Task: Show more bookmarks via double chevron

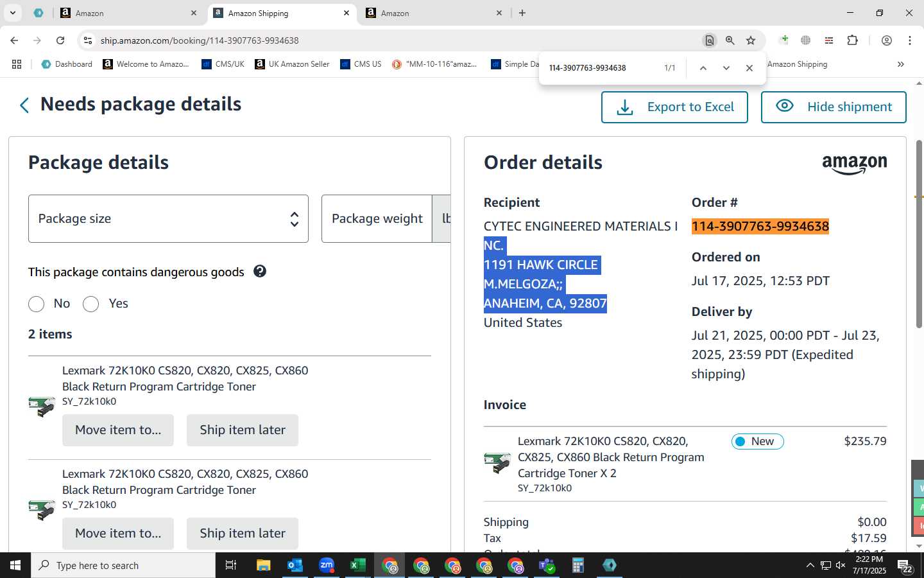Action: 901,64
